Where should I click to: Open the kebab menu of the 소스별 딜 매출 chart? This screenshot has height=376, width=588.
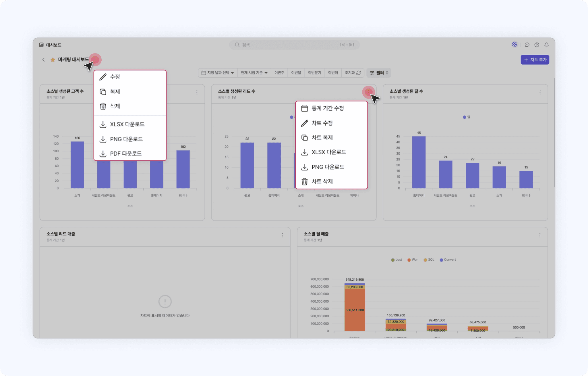click(540, 235)
